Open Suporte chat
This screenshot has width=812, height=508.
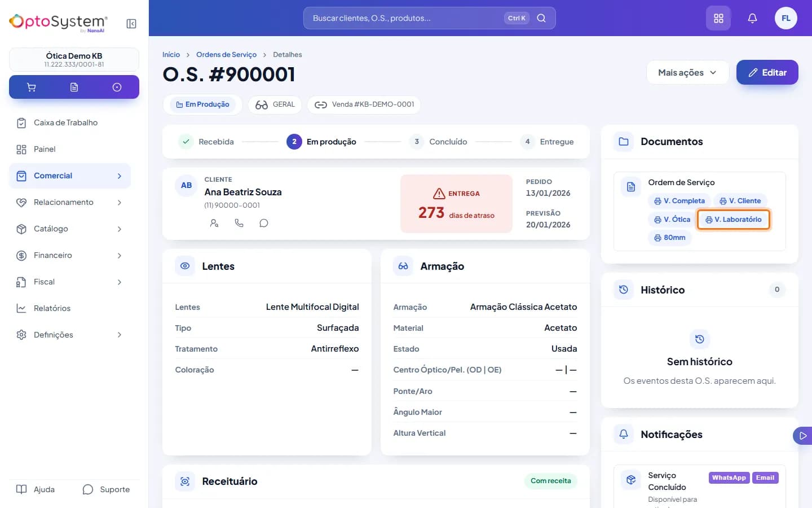pyautogui.click(x=106, y=489)
